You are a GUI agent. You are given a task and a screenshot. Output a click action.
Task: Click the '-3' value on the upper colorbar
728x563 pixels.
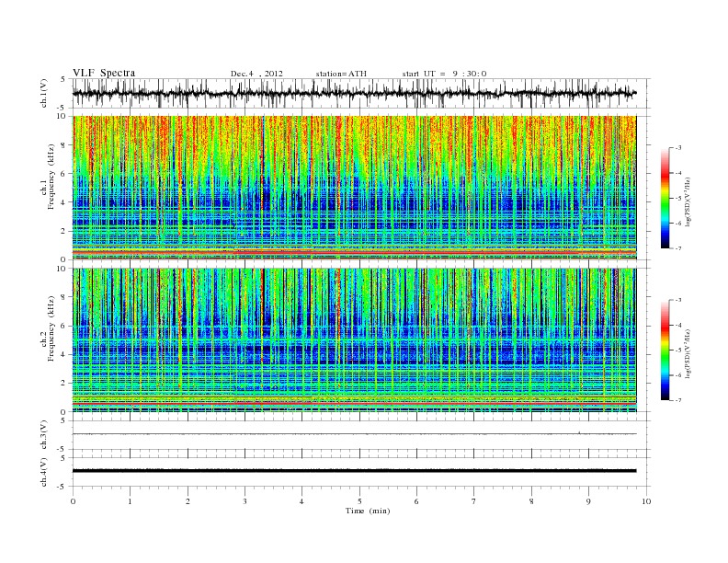(x=677, y=148)
